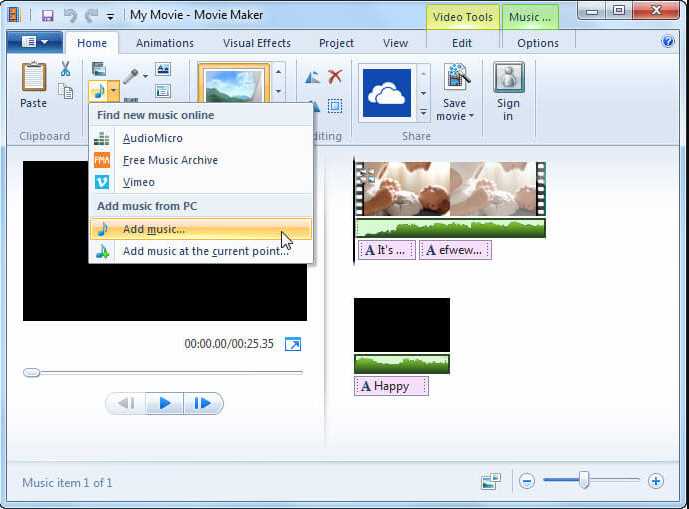The width and height of the screenshot is (689, 509).
Task: Open the blue File menu dropdown
Action: point(35,42)
